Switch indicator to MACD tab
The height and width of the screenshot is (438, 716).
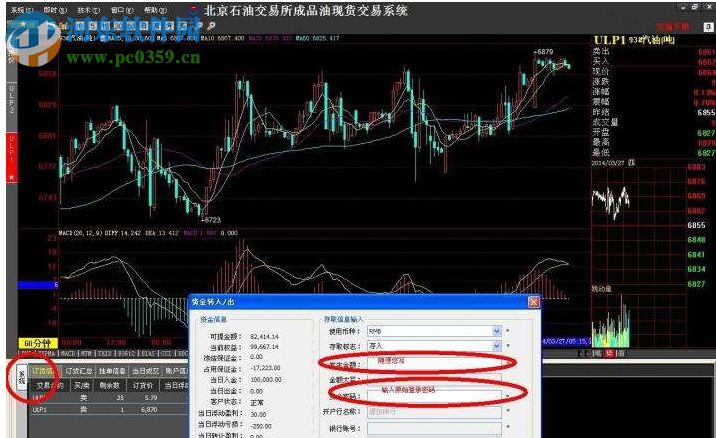point(68,354)
